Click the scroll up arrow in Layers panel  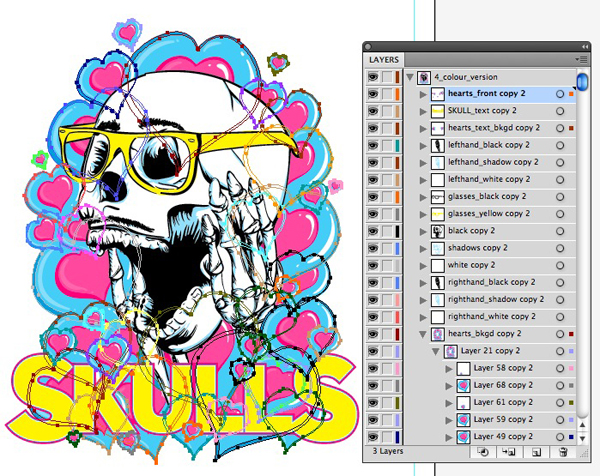tap(582, 425)
